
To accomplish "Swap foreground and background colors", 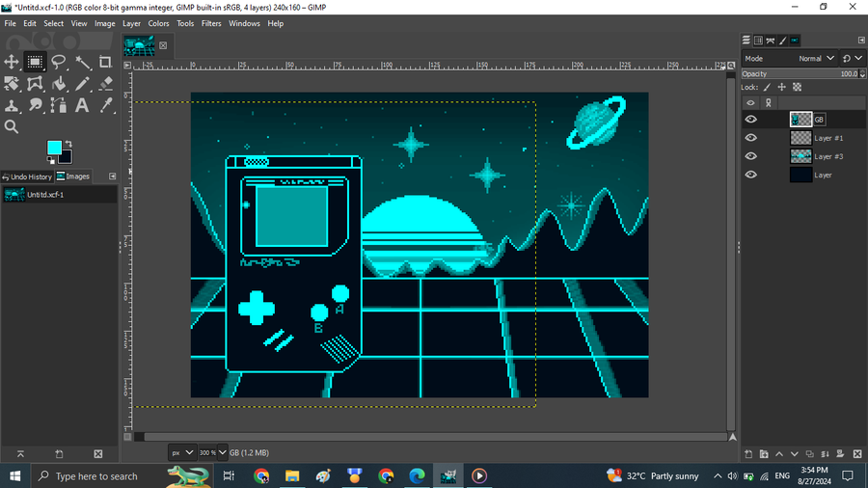I will pos(68,144).
